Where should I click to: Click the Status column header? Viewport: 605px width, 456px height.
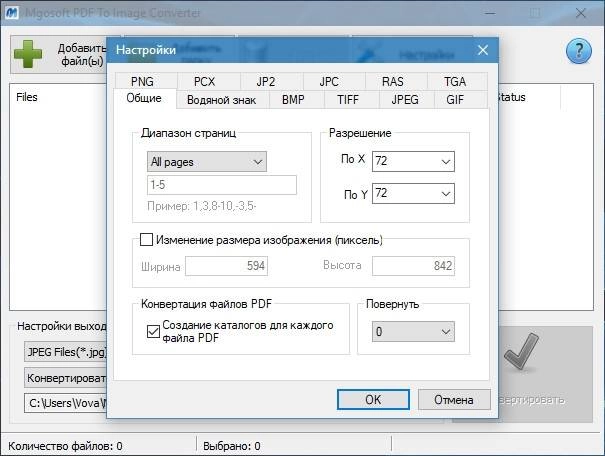coord(512,97)
